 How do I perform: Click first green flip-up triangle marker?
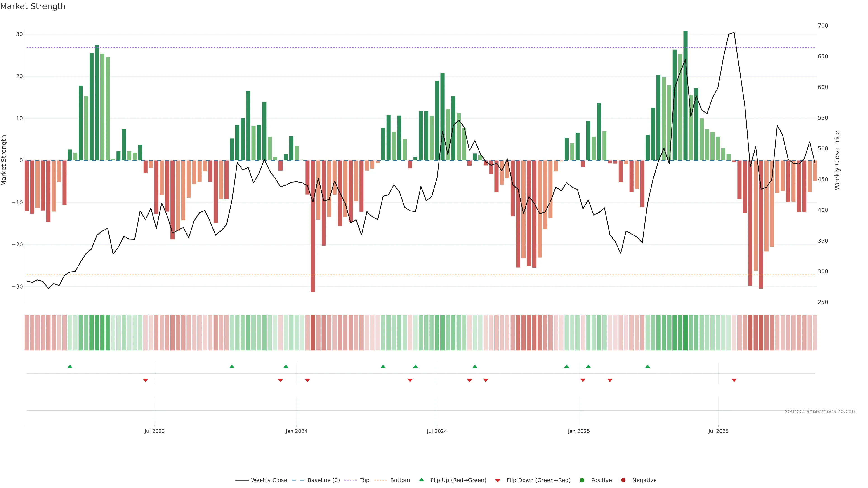(x=70, y=366)
